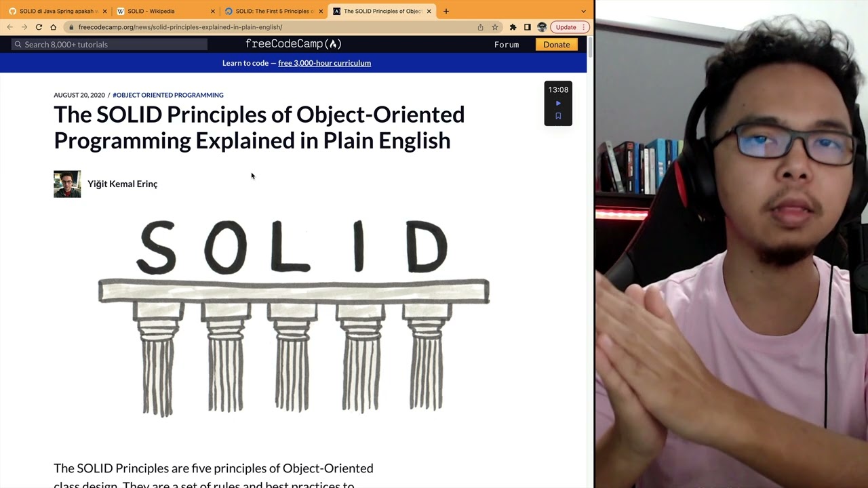Expand the tab search chevron

pos(583,11)
